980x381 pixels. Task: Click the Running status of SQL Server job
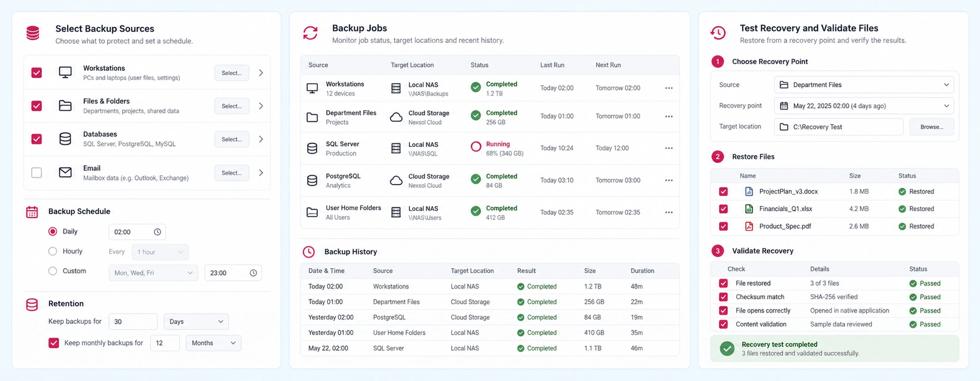click(x=498, y=144)
